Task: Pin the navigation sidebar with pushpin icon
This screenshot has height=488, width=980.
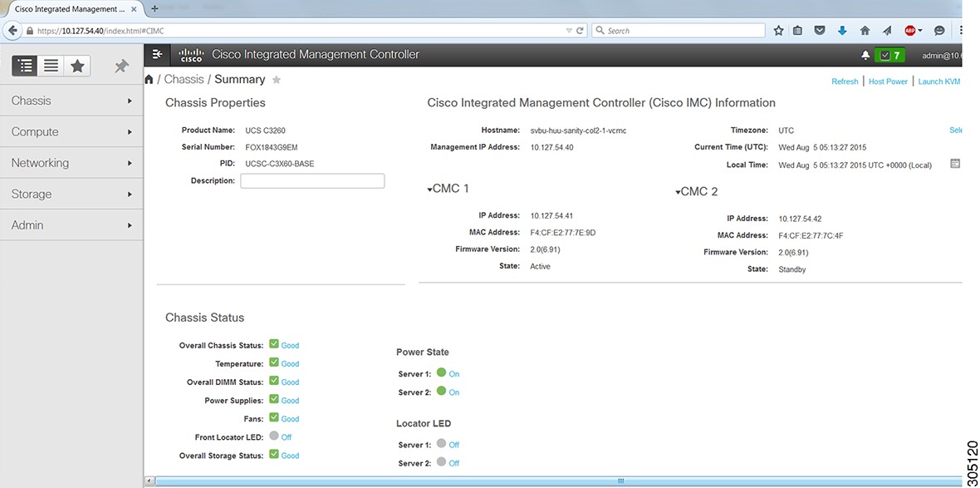Action: point(120,65)
